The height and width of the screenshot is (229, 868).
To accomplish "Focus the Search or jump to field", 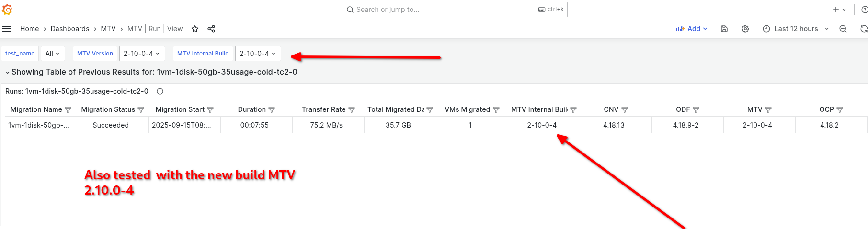I will tap(445, 10).
